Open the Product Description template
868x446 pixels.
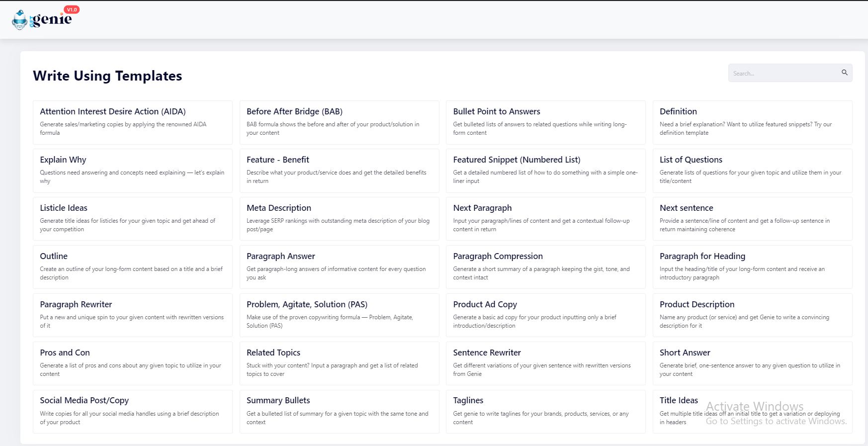752,315
